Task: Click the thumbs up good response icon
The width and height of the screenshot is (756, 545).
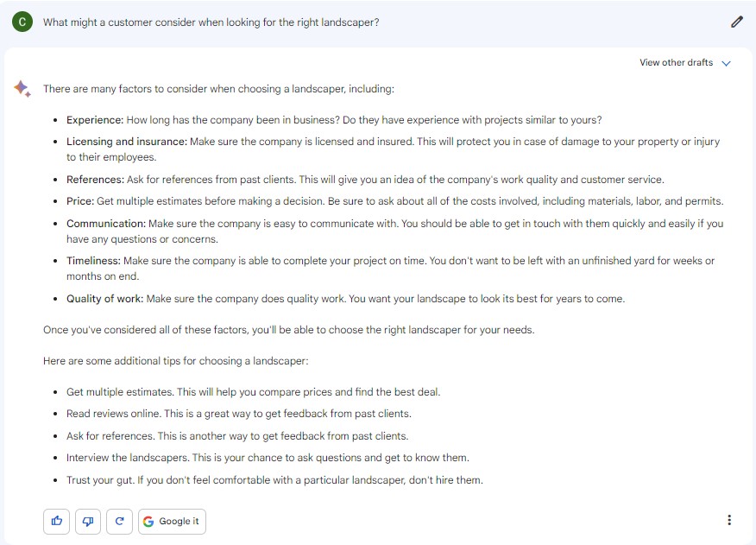Action: 56,521
